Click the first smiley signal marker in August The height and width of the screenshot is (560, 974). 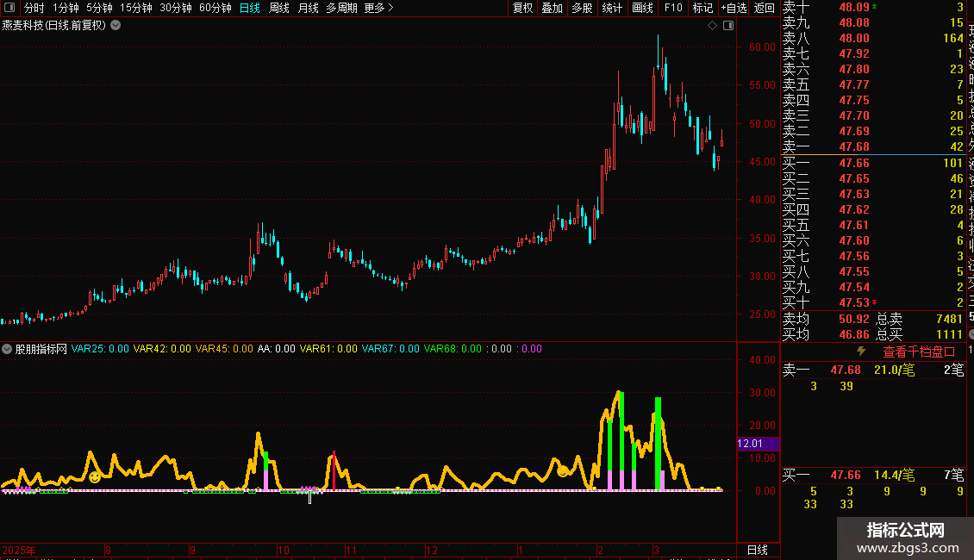pos(95,476)
